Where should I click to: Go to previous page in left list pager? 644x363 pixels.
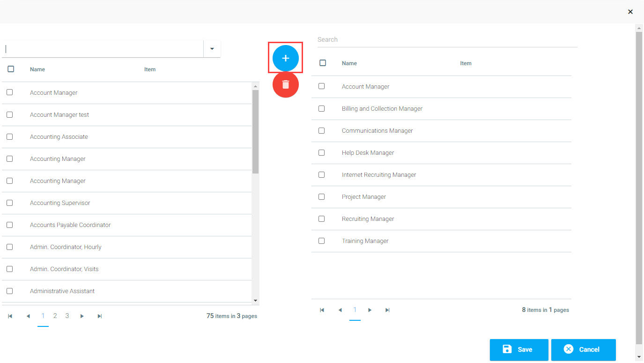point(28,316)
